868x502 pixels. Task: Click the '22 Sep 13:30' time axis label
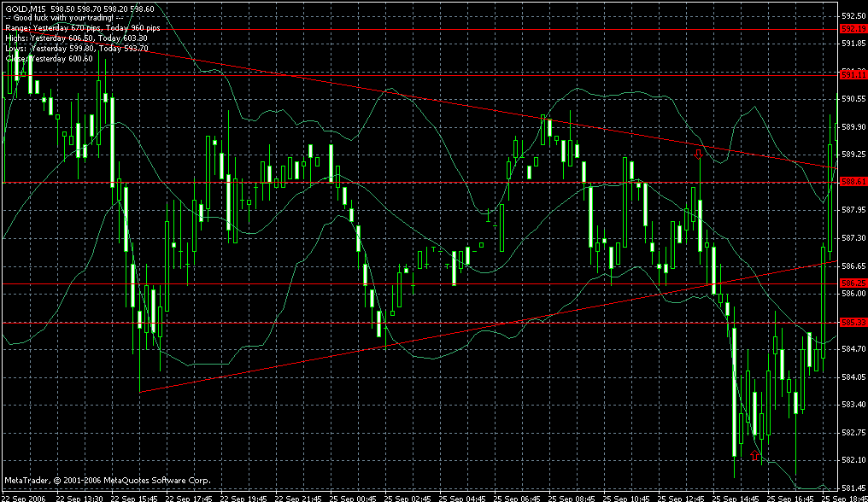(x=79, y=498)
